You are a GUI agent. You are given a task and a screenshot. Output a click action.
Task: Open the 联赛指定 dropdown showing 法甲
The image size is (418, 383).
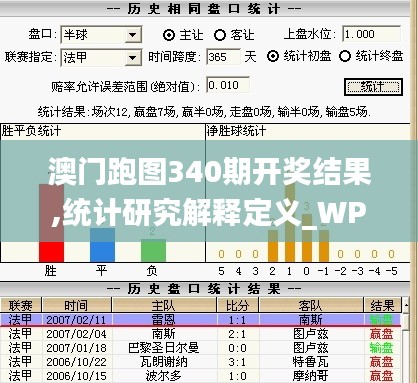click(x=101, y=58)
